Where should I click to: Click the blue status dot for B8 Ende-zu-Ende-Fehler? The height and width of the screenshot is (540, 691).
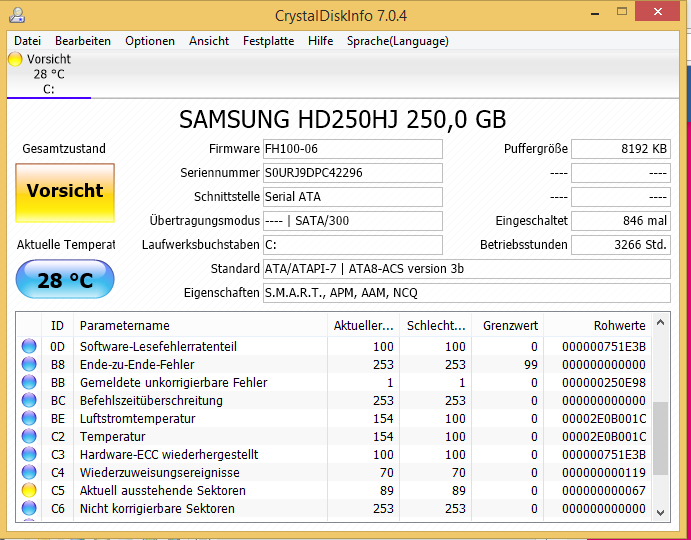click(29, 365)
